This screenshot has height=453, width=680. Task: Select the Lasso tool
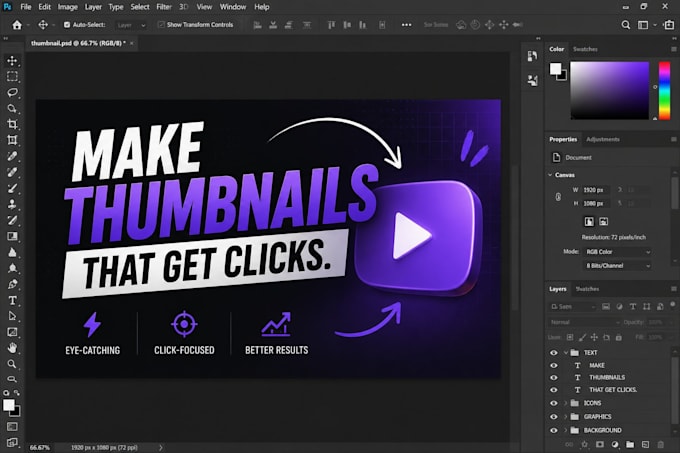(x=12, y=92)
